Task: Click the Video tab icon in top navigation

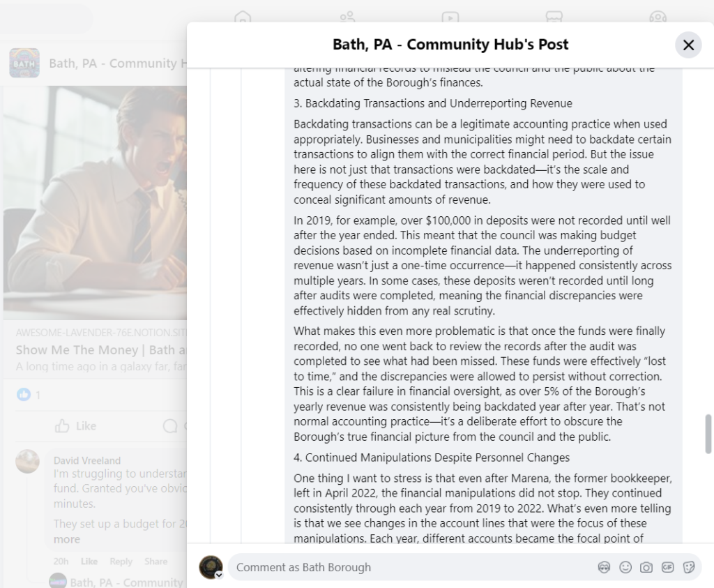Action: 450,17
